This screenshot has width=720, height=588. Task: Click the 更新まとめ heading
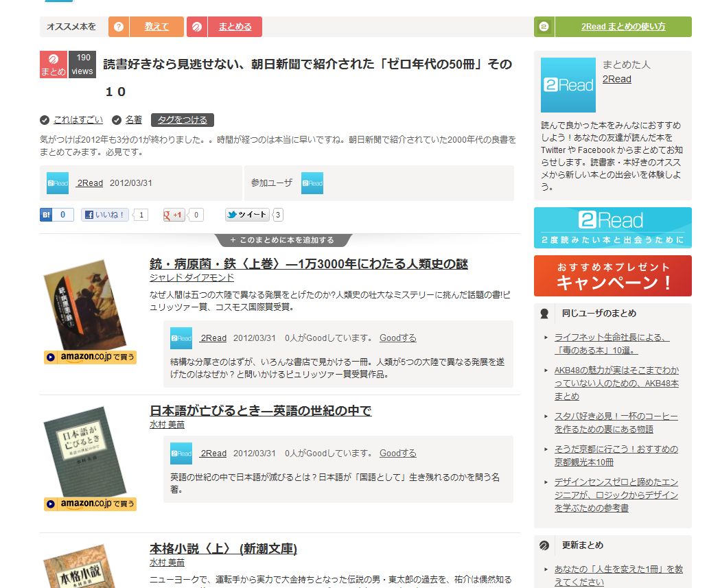coord(583,545)
